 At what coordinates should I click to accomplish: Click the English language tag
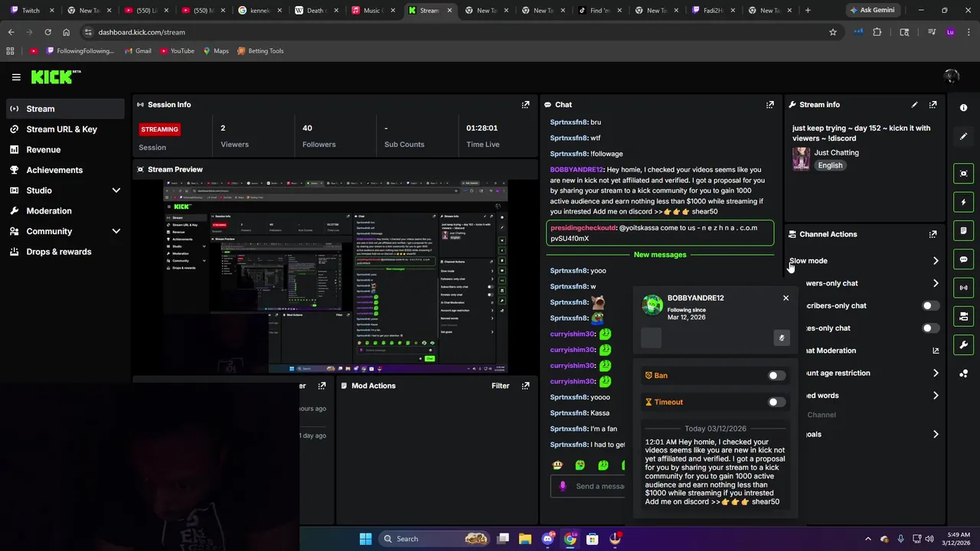pyautogui.click(x=830, y=165)
